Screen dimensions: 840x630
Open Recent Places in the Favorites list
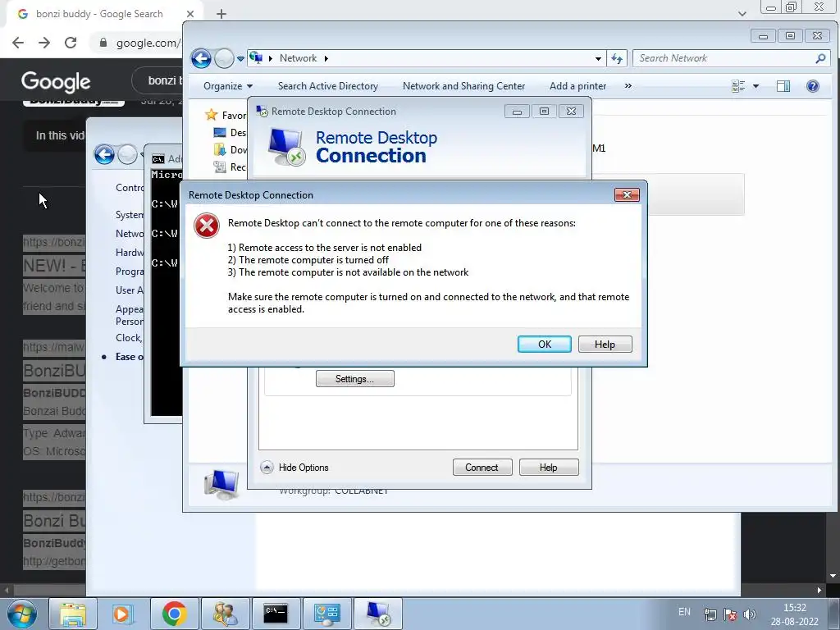click(x=230, y=167)
